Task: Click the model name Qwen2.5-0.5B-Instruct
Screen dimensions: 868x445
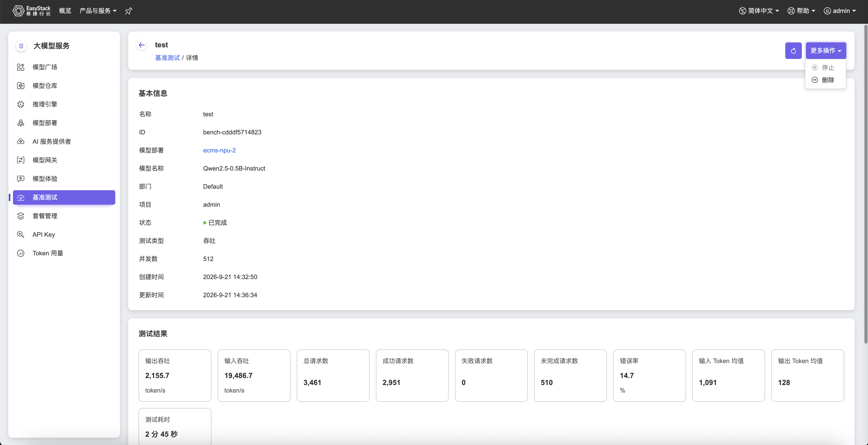Action: coord(234,168)
